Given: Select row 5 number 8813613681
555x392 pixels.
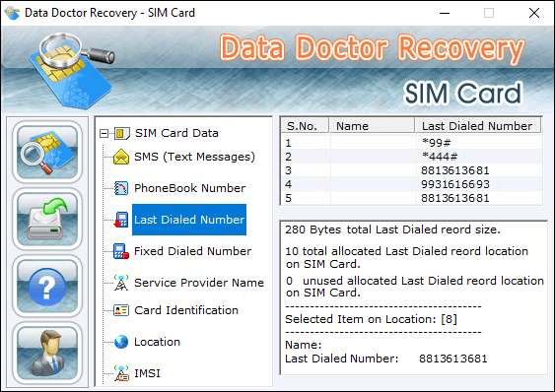Looking at the screenshot, I should (x=412, y=198).
